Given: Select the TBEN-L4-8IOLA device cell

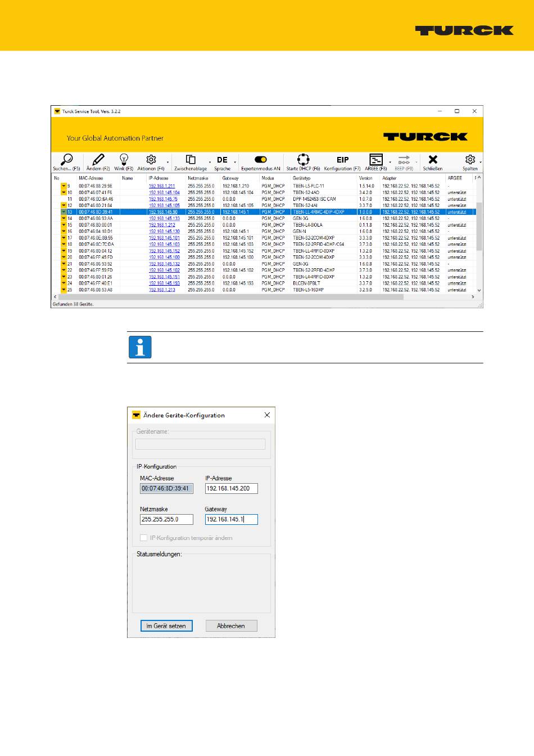Looking at the screenshot, I should click(307, 225).
